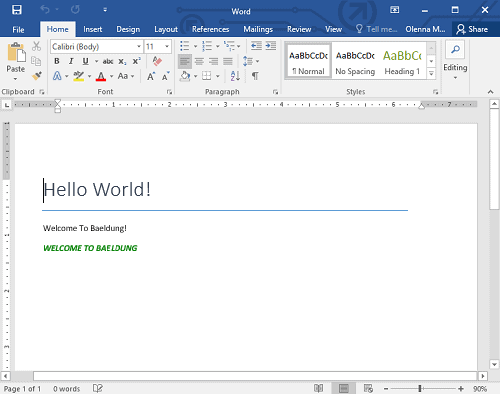Image resolution: width=500 pixels, height=394 pixels.
Task: Apply the No Spacing style
Action: [355, 61]
